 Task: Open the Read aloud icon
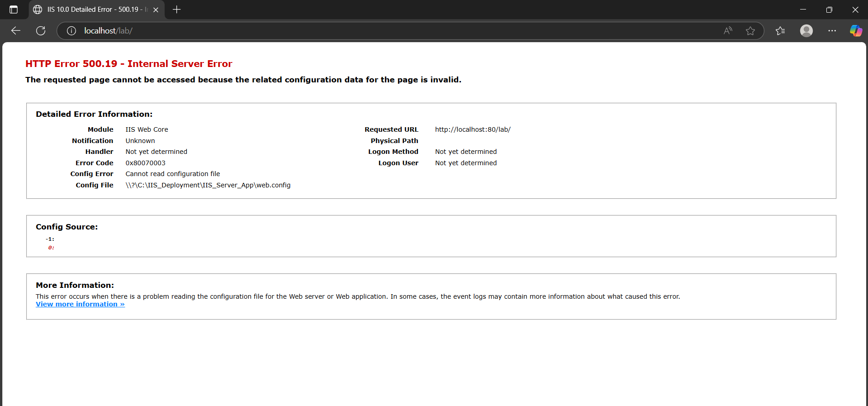728,31
